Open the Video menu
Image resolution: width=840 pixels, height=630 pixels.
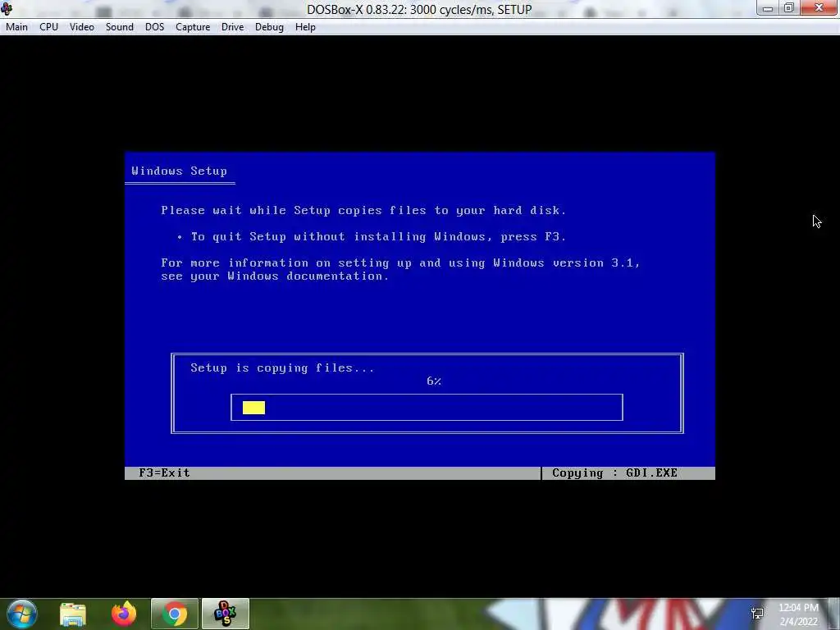pos(81,27)
